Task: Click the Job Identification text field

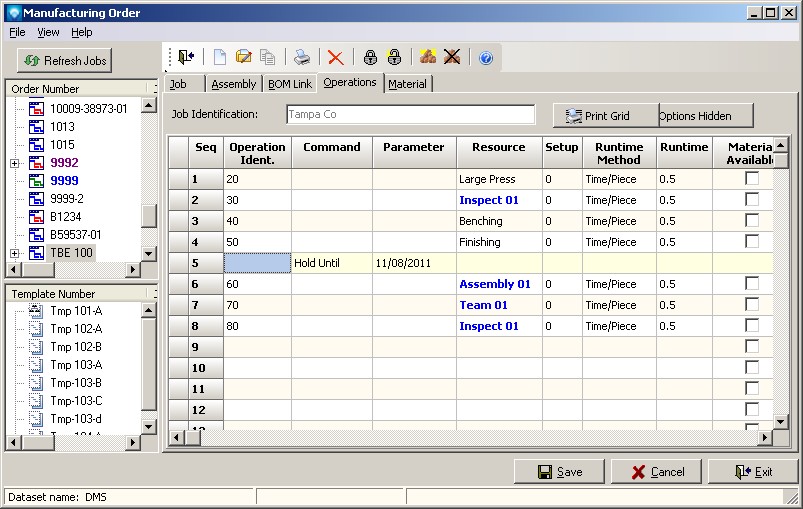Action: click(410, 115)
